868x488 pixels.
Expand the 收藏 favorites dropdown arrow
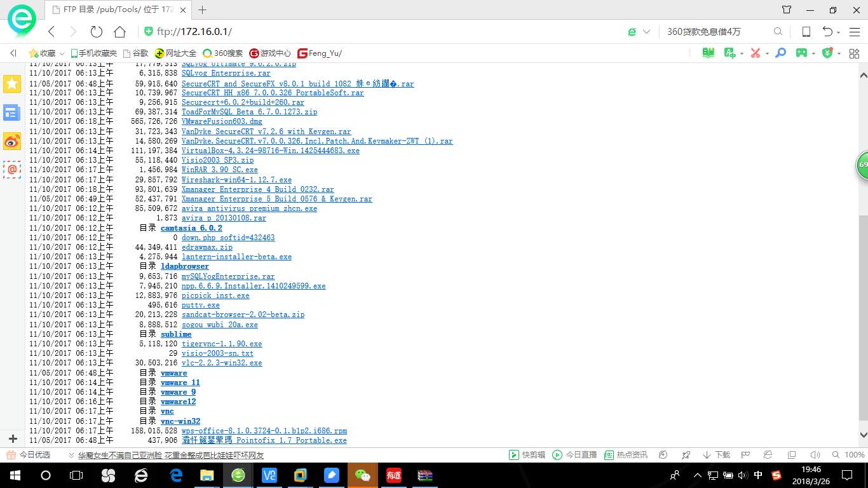pos(62,54)
